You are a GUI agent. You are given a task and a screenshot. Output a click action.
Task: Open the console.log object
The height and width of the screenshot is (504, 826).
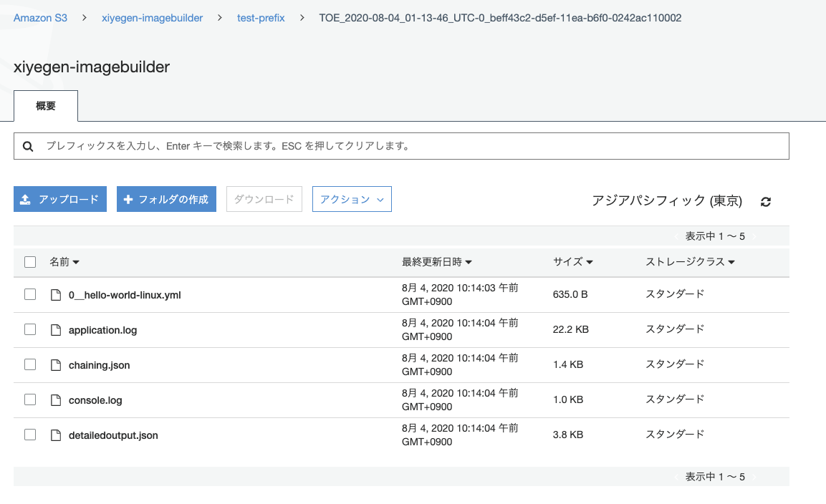[95, 400]
